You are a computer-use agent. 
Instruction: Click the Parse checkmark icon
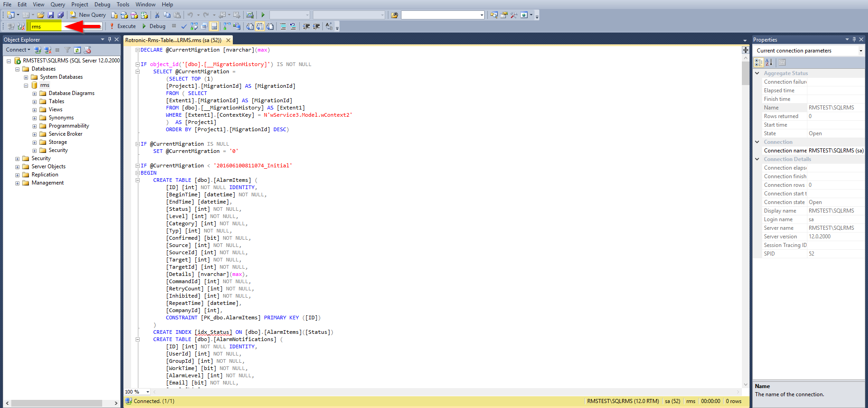(184, 26)
